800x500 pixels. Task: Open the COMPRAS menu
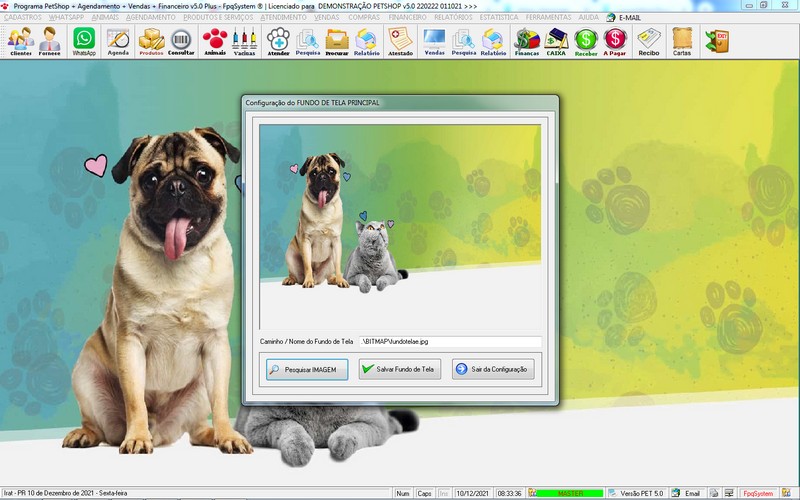pyautogui.click(x=364, y=17)
